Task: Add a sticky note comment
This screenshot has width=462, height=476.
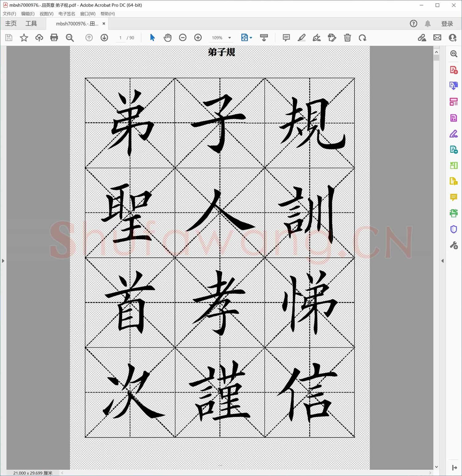Action: [x=286, y=38]
